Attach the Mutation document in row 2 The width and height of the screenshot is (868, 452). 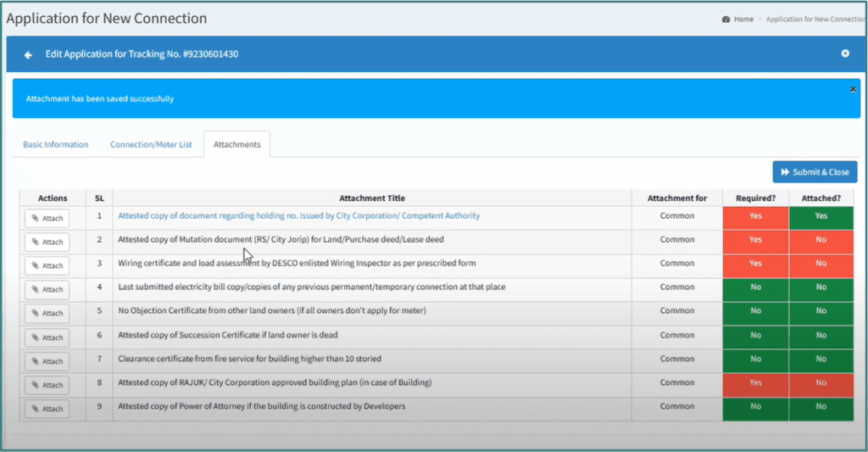coord(47,242)
